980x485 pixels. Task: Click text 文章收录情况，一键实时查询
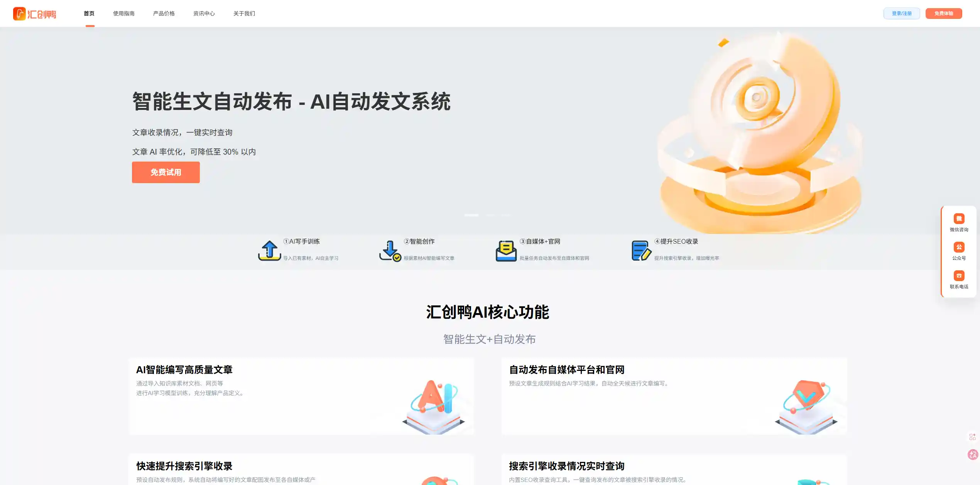182,133
